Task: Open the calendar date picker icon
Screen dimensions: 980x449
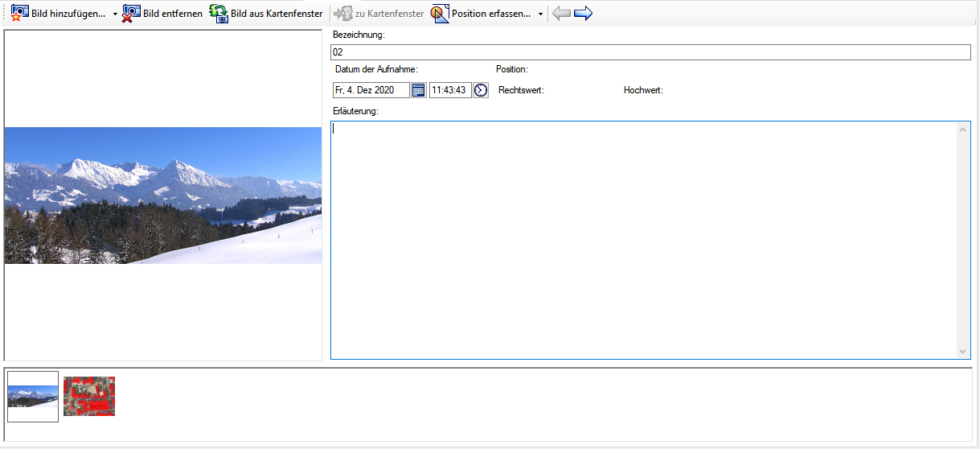Action: click(x=418, y=90)
